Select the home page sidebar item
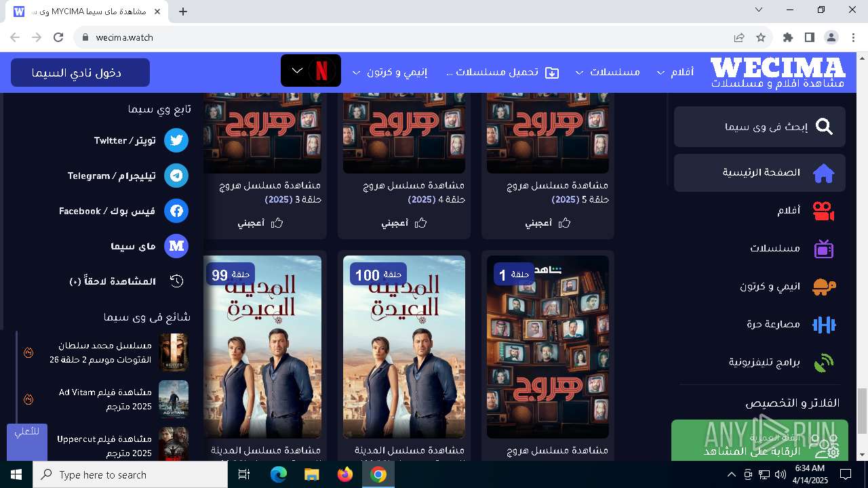The height and width of the screenshot is (488, 868). tap(759, 173)
